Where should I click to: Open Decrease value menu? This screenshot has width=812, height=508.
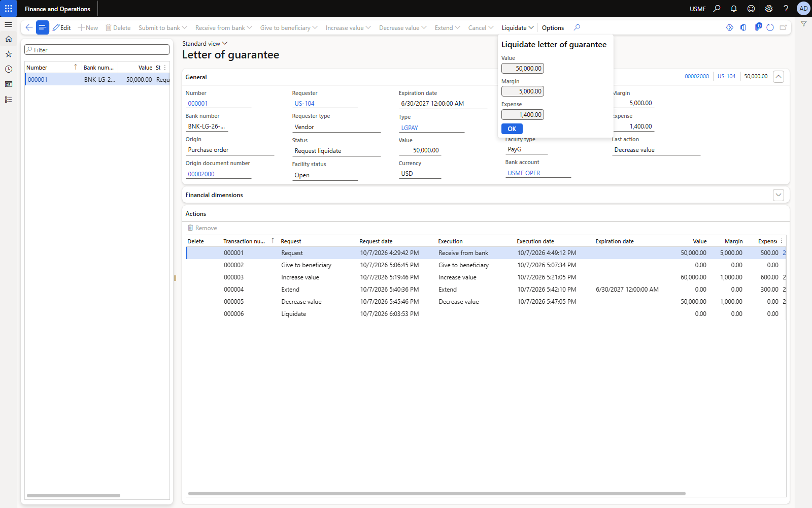click(x=403, y=27)
